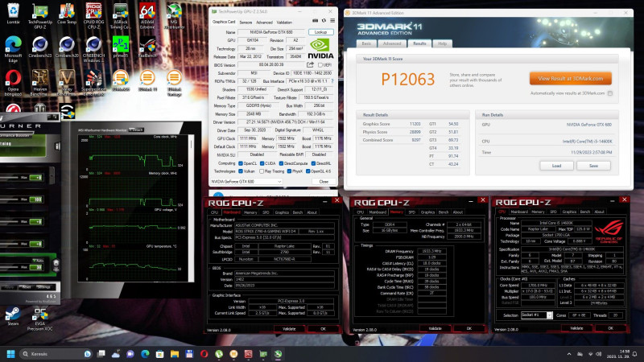The height and width of the screenshot is (362, 644).
Task: Open Recycle Bin (Lomtár) icon
Action: (13, 14)
